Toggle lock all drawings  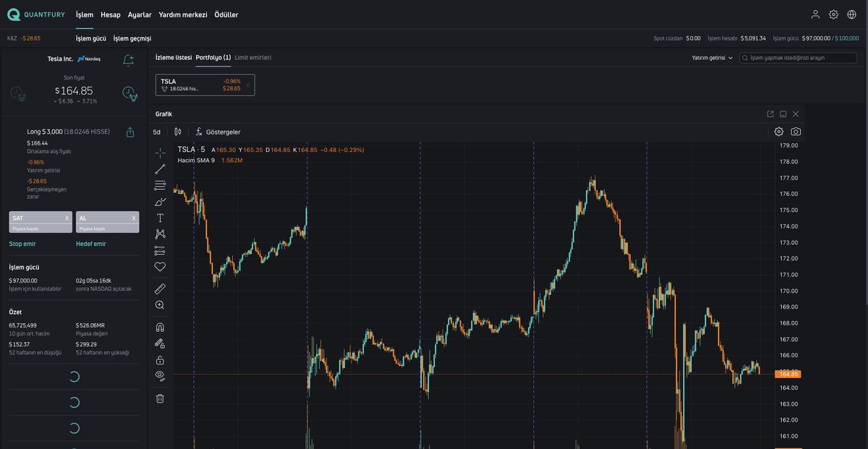pos(160,360)
